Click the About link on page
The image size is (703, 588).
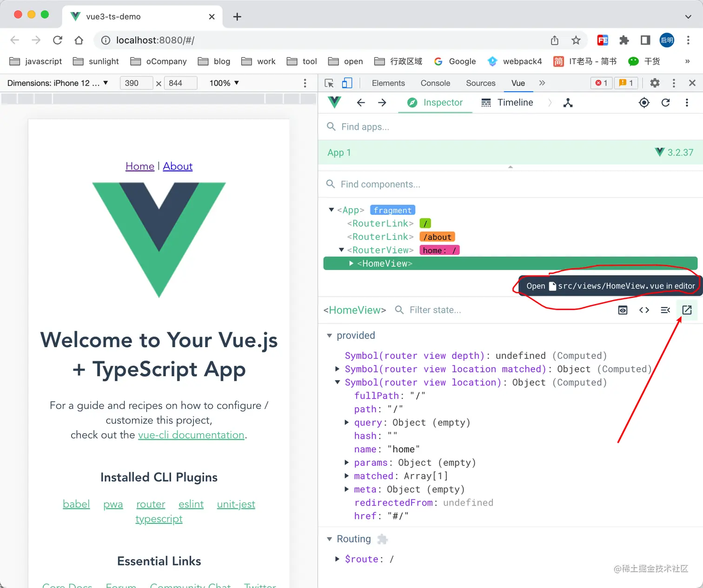click(178, 166)
